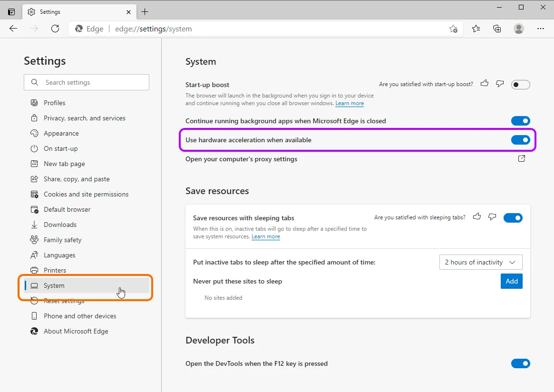Toggle the Start-up boost switch
The image size is (554, 392).
click(520, 85)
